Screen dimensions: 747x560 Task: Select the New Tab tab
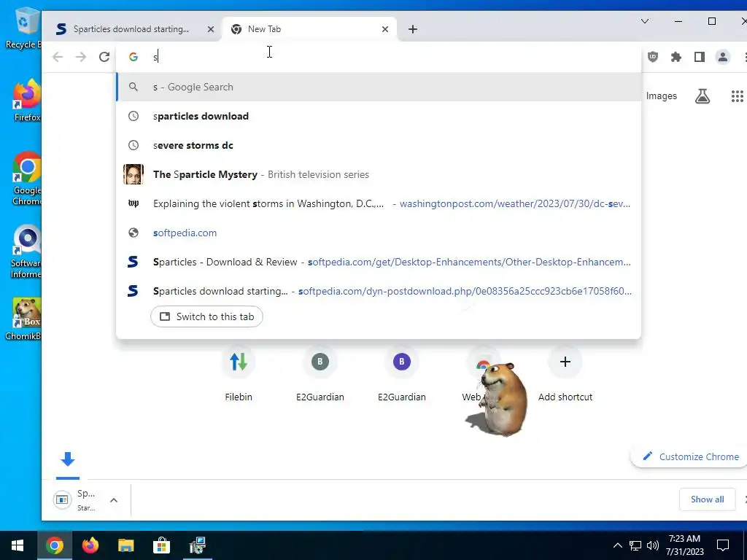(309, 29)
